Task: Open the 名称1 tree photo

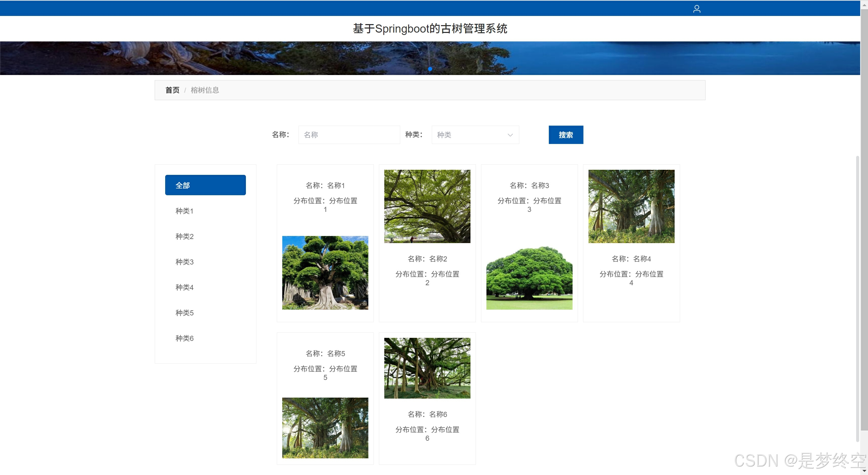Action: pyautogui.click(x=325, y=273)
